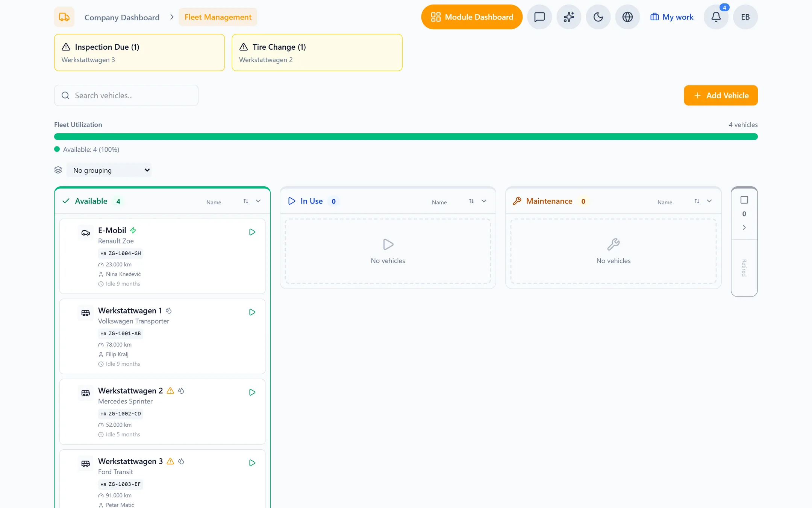812x508 pixels.
Task: Go to Company Dashboard breadcrumb
Action: tap(122, 17)
